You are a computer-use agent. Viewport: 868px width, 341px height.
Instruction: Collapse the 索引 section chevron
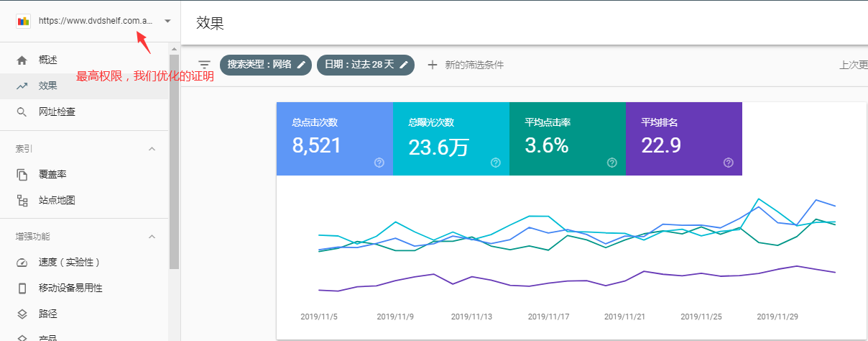[152, 149]
